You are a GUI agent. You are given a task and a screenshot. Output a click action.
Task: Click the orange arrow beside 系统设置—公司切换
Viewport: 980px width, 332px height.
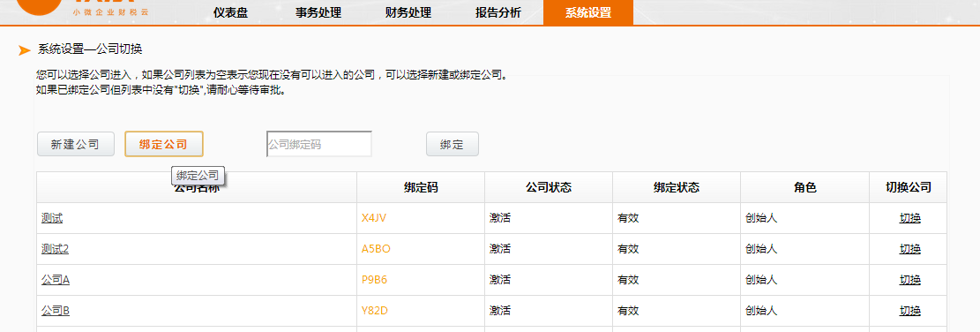coord(25,50)
